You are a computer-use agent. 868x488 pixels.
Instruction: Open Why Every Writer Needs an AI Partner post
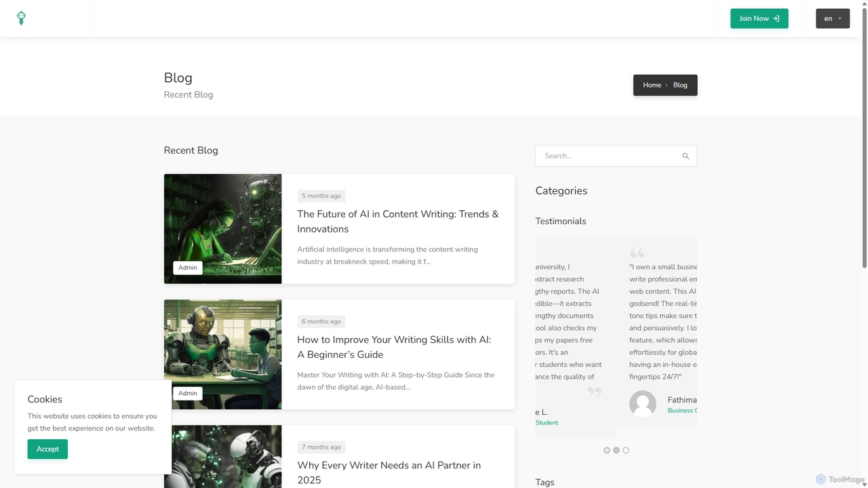pos(389,472)
